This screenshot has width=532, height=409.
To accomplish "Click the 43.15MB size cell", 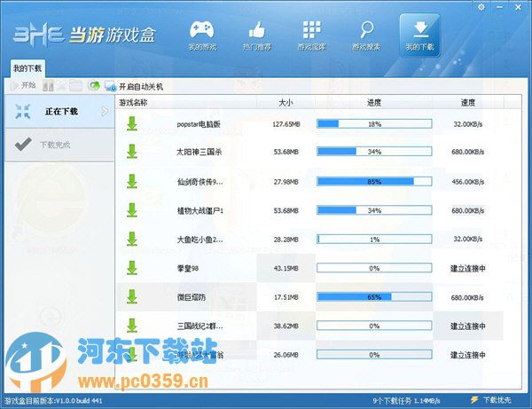I will click(x=286, y=269).
